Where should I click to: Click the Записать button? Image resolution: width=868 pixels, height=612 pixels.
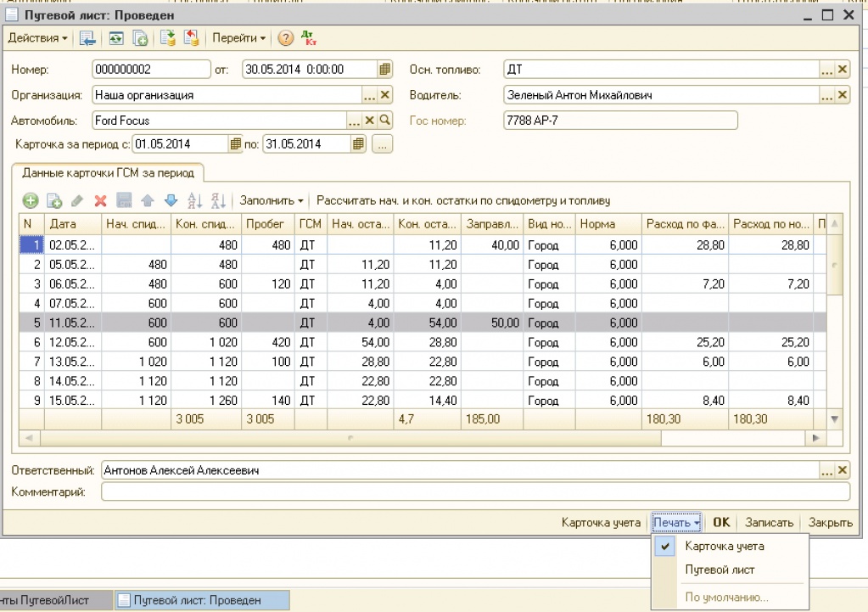769,522
